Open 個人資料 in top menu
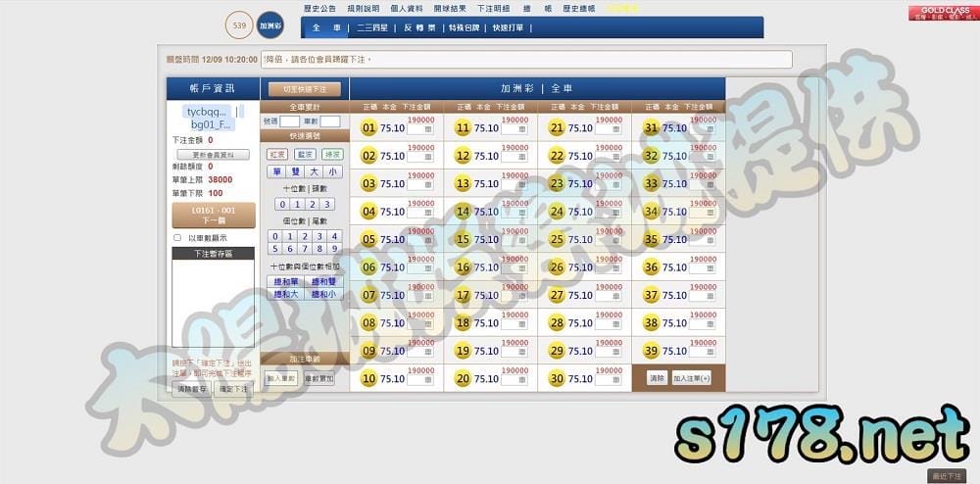This screenshot has width=980, height=484. (407, 9)
